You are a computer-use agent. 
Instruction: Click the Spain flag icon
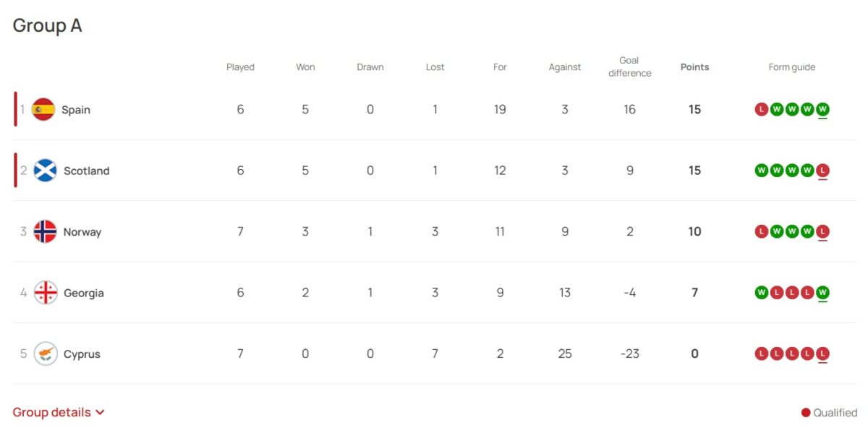click(x=43, y=110)
